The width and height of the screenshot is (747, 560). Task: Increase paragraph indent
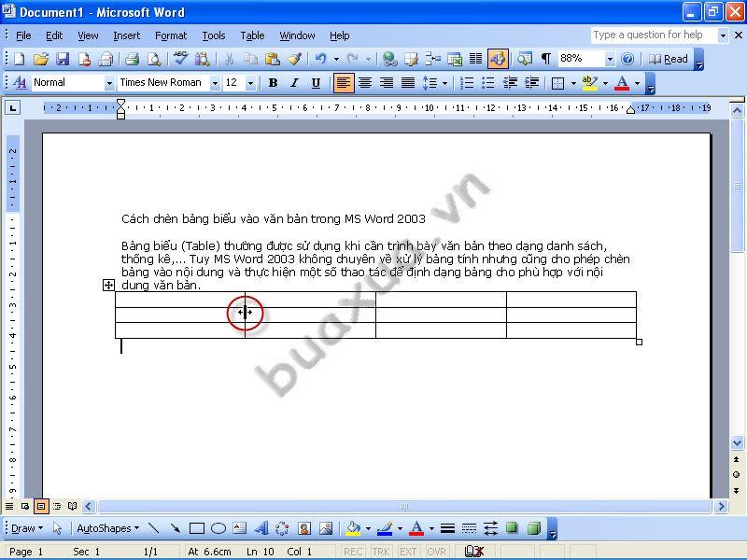point(531,83)
